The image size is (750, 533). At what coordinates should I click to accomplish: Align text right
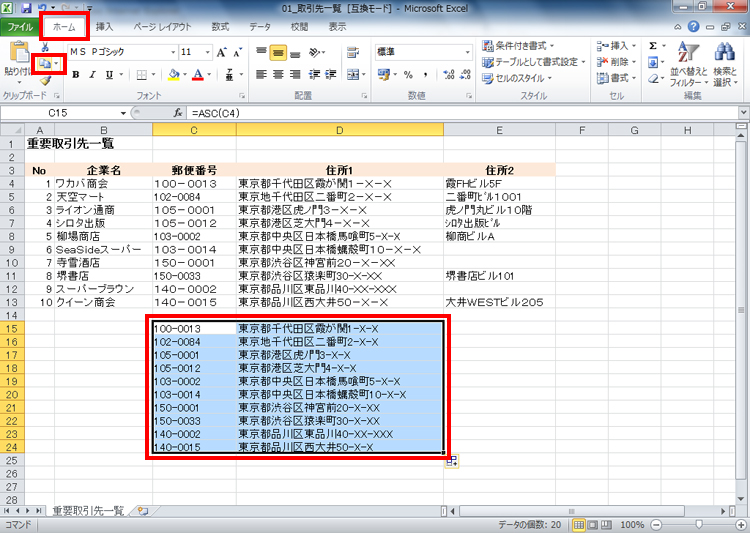pyautogui.click(x=295, y=75)
